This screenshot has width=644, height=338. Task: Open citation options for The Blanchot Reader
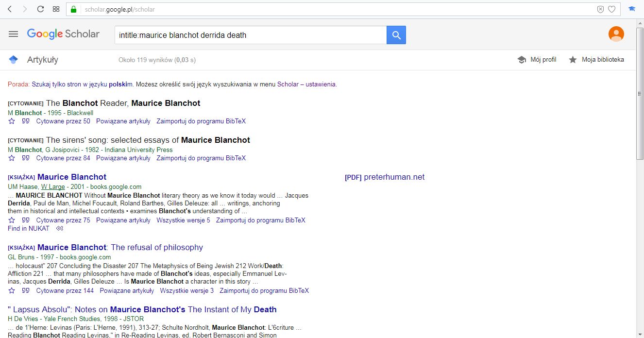click(x=25, y=121)
